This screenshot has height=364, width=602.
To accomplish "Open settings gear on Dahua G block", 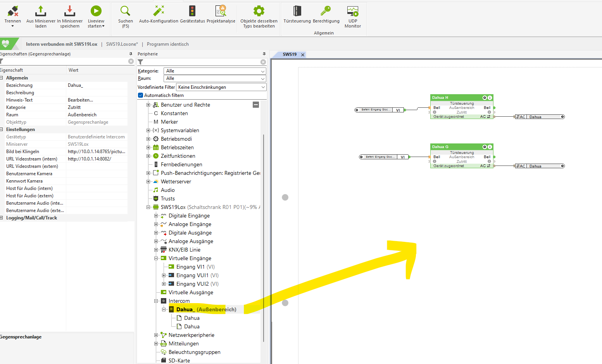I will pyautogui.click(x=485, y=147).
